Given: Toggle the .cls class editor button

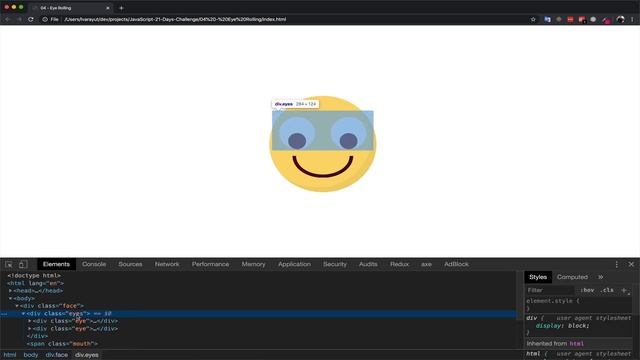Looking at the screenshot, I should pyautogui.click(x=607, y=290).
